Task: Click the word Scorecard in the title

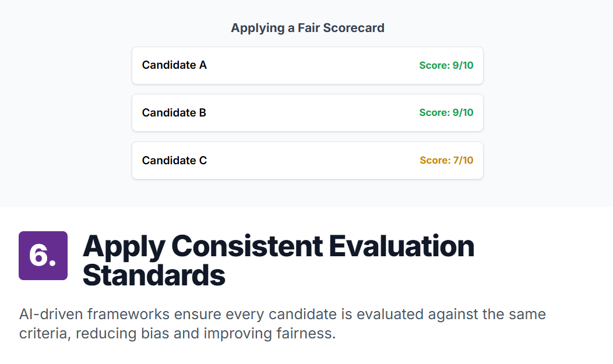Action: point(354,28)
